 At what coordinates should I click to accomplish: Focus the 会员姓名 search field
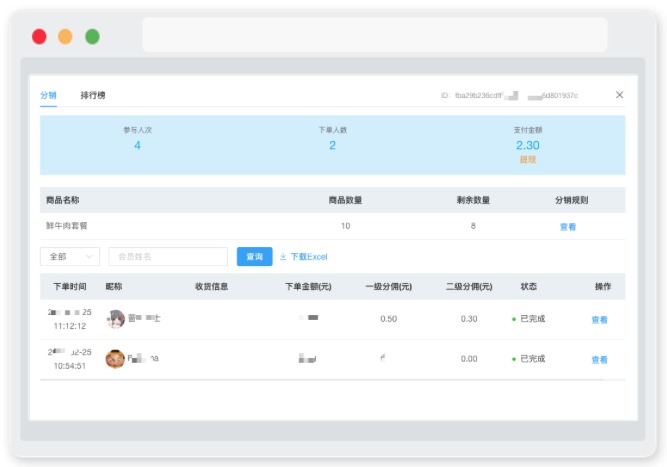pyautogui.click(x=168, y=256)
